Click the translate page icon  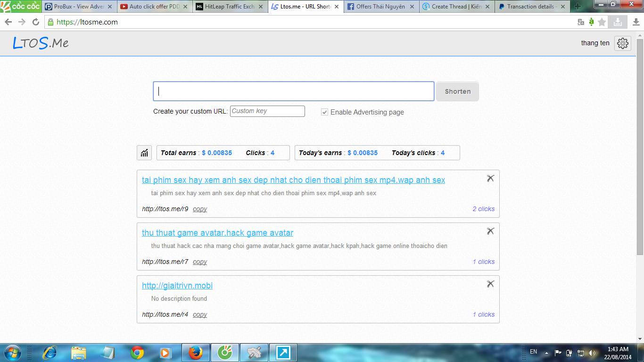coord(581,22)
